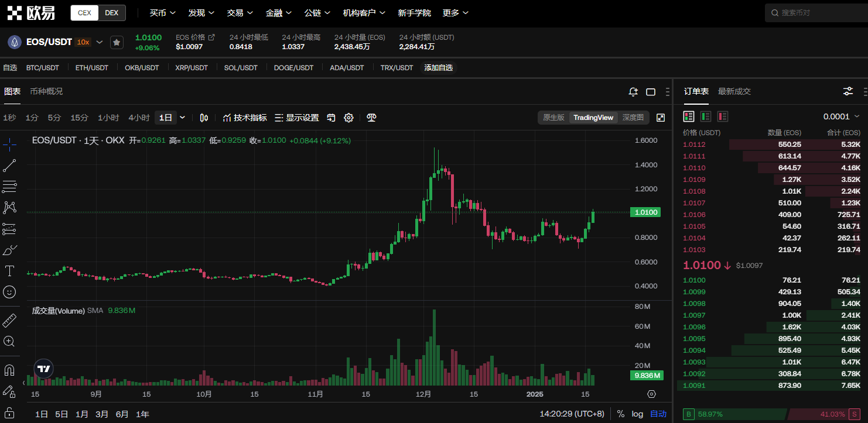Open the 更多 dropdown menu

[x=455, y=12]
